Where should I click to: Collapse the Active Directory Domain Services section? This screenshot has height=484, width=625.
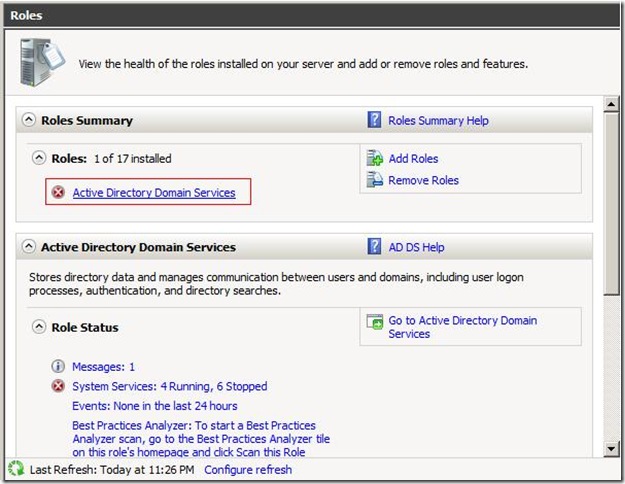click(x=28, y=246)
